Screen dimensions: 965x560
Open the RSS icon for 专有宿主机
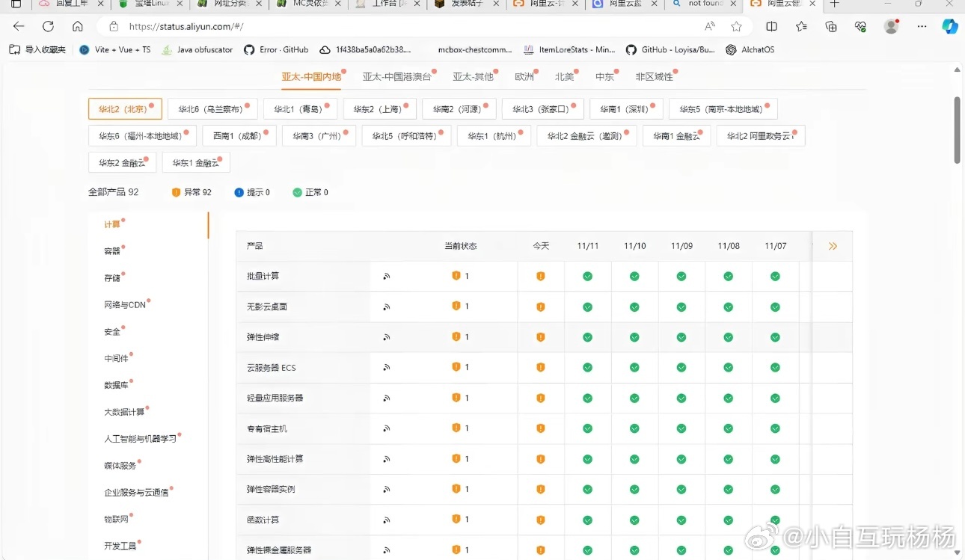387,428
